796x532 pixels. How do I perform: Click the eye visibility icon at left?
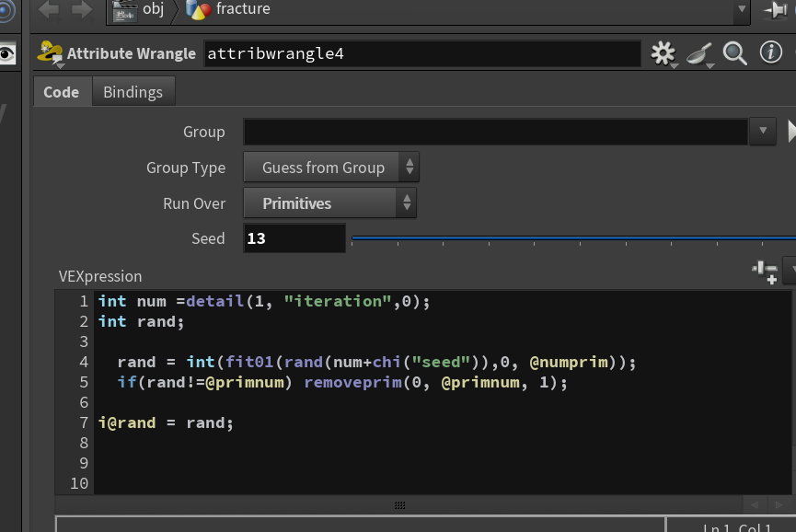pyautogui.click(x=7, y=53)
